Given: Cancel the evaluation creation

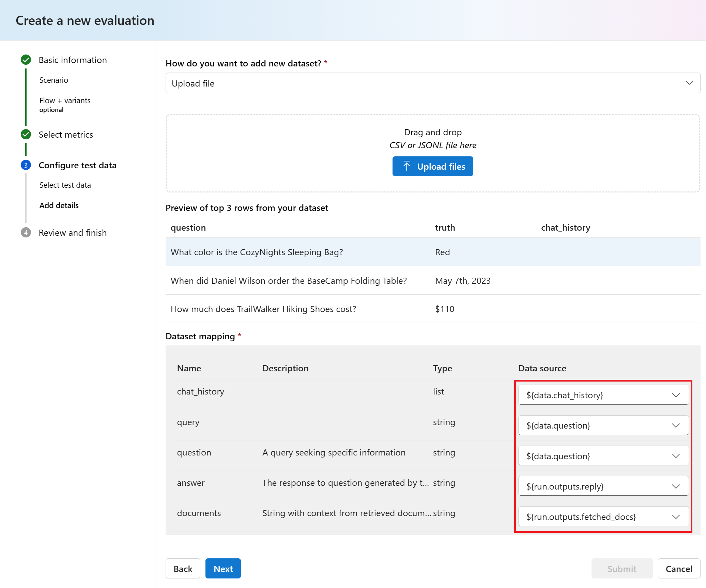Looking at the screenshot, I should click(x=678, y=569).
